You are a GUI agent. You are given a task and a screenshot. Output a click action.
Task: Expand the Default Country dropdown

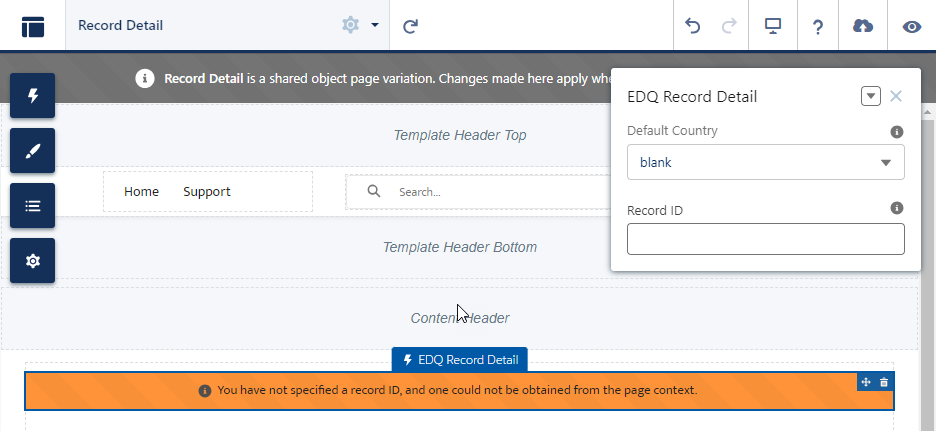[x=765, y=162]
